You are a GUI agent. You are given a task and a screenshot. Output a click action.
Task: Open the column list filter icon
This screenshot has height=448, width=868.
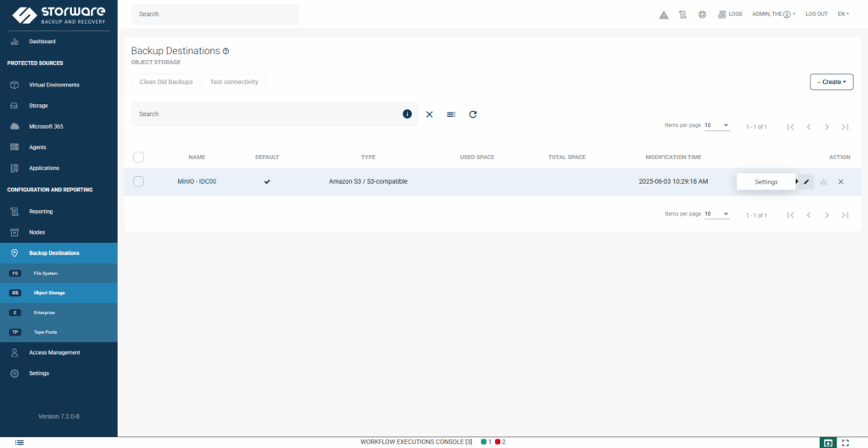[x=451, y=114]
